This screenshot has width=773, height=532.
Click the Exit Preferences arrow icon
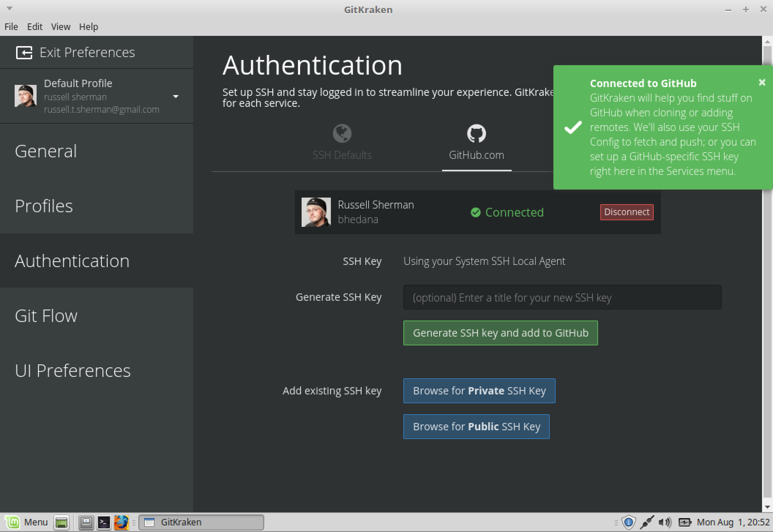click(24, 53)
